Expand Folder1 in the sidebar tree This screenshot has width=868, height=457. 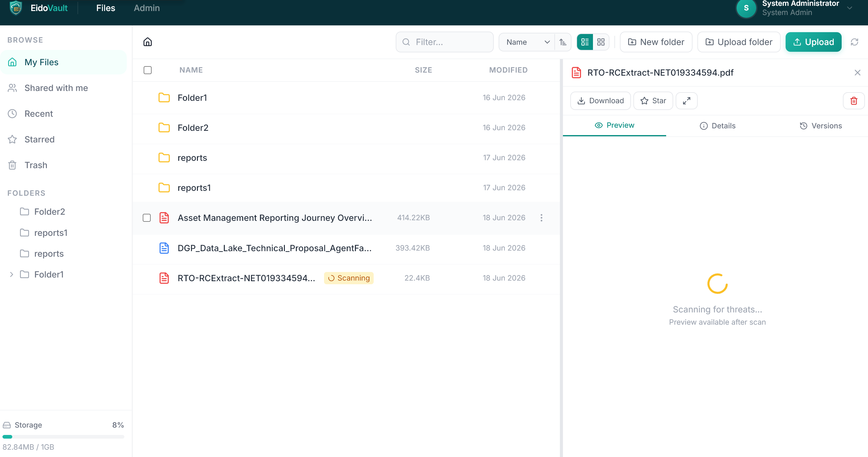11,274
